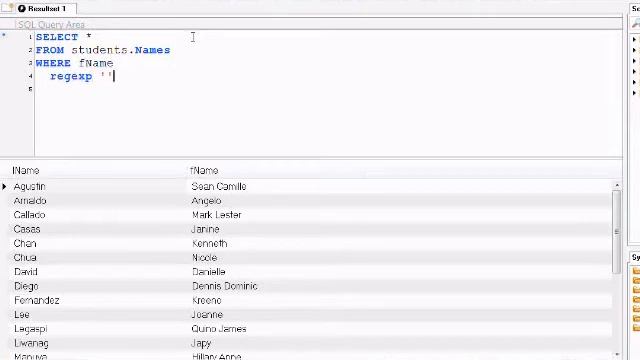Image resolution: width=640 pixels, height=360 pixels.
Task: Click the WHERE keyword on line 3
Action: pyautogui.click(x=53, y=63)
